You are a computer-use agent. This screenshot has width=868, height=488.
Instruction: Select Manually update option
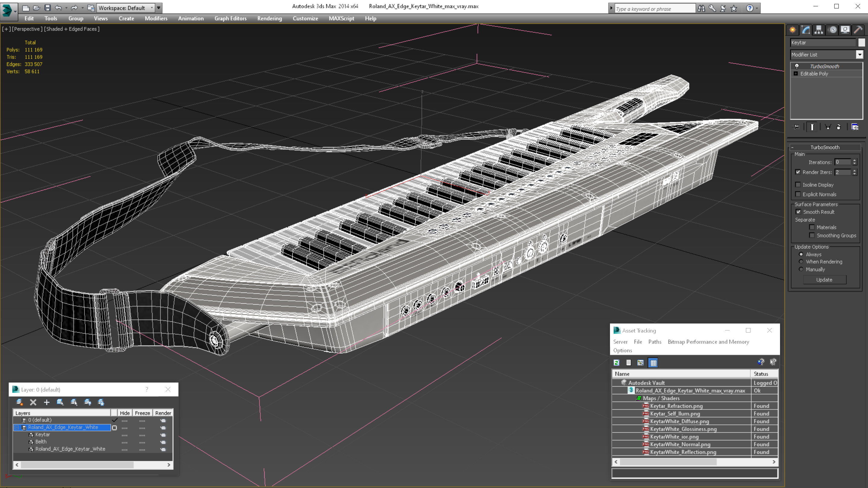pyautogui.click(x=801, y=269)
